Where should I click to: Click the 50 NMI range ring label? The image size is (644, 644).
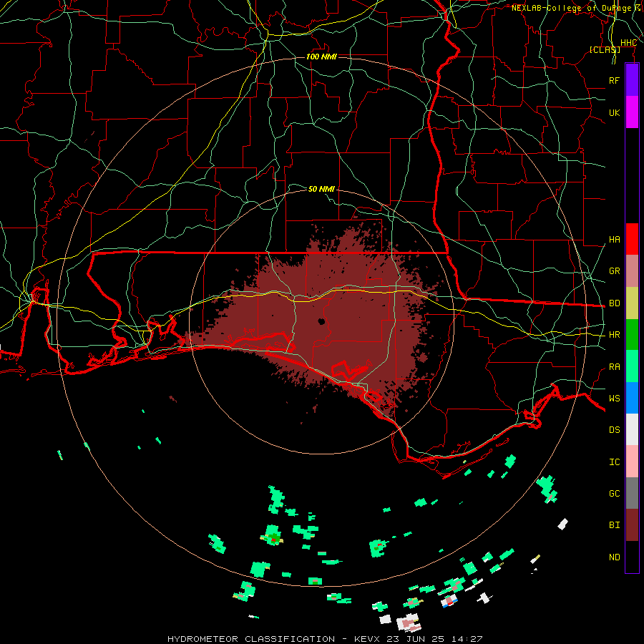[x=321, y=189]
